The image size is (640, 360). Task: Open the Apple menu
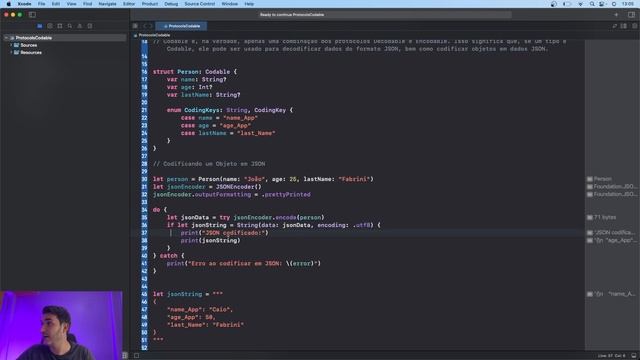click(x=9, y=4)
